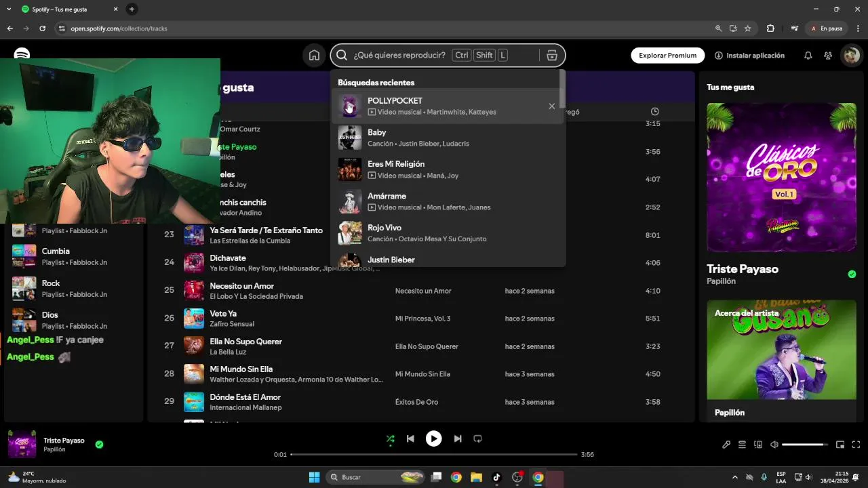Screen dimensions: 868x488
Task: Mute audio with the speaker icon
Action: 774,445
